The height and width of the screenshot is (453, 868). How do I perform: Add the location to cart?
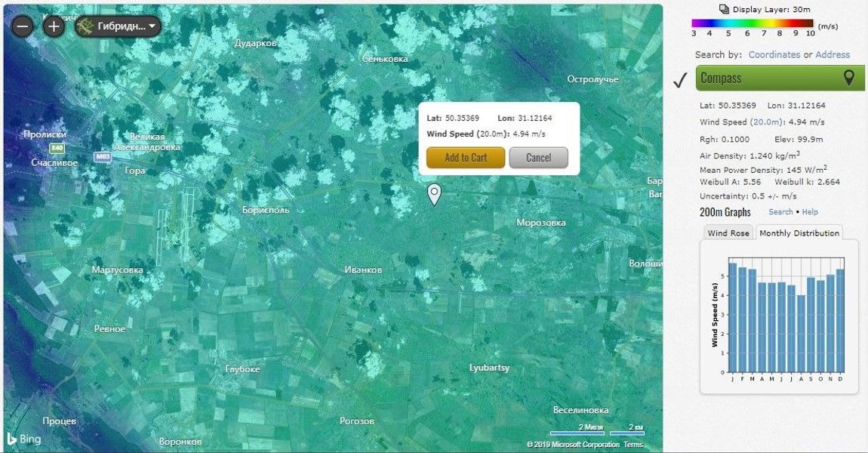point(466,157)
